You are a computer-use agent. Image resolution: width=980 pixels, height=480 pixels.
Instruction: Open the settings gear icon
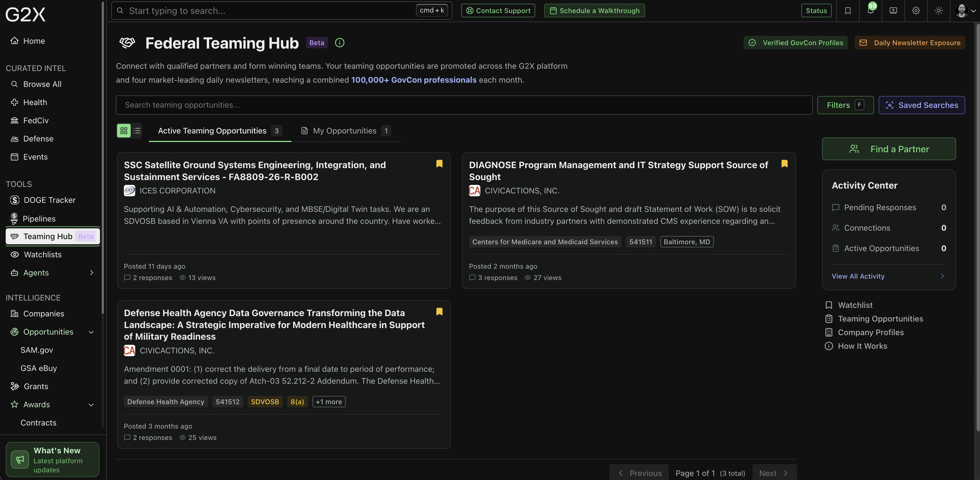916,11
